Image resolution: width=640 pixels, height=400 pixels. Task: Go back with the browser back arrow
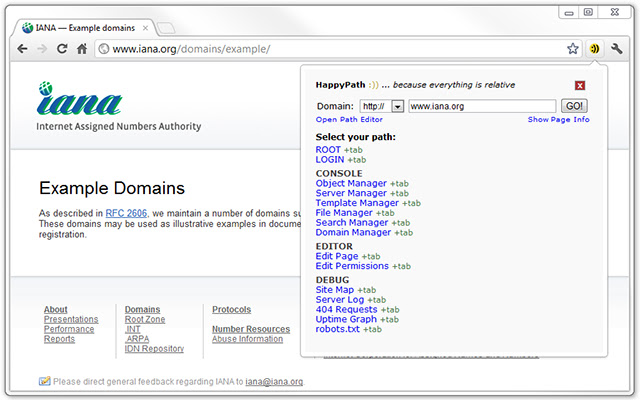pos(22,49)
